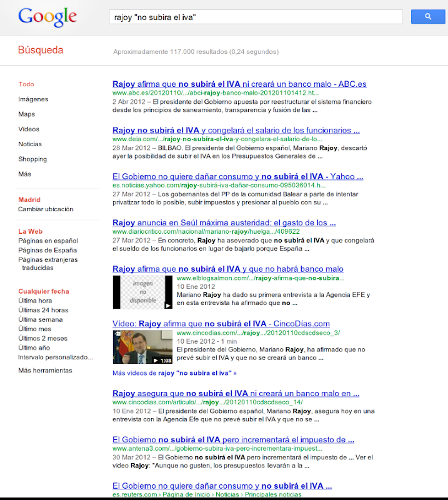Open the Yahoo result about dañar consumo
The image size is (448, 500).
[238, 177]
